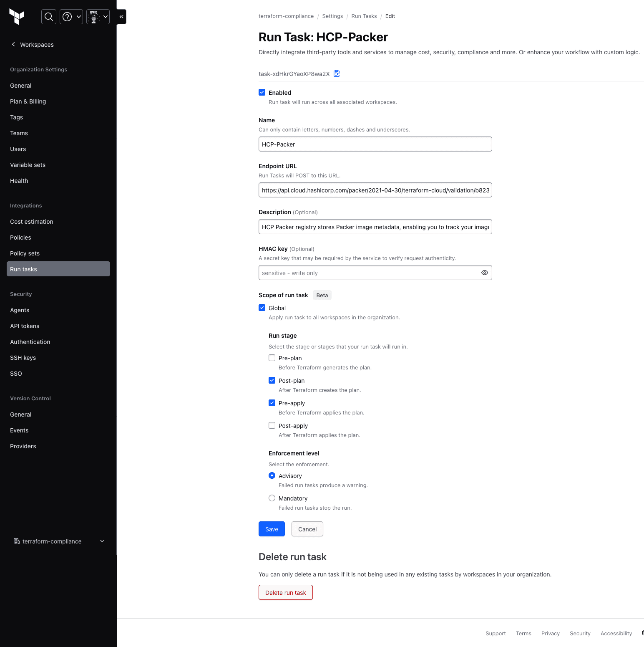Select the Mandatory enforcement level

[272, 498]
